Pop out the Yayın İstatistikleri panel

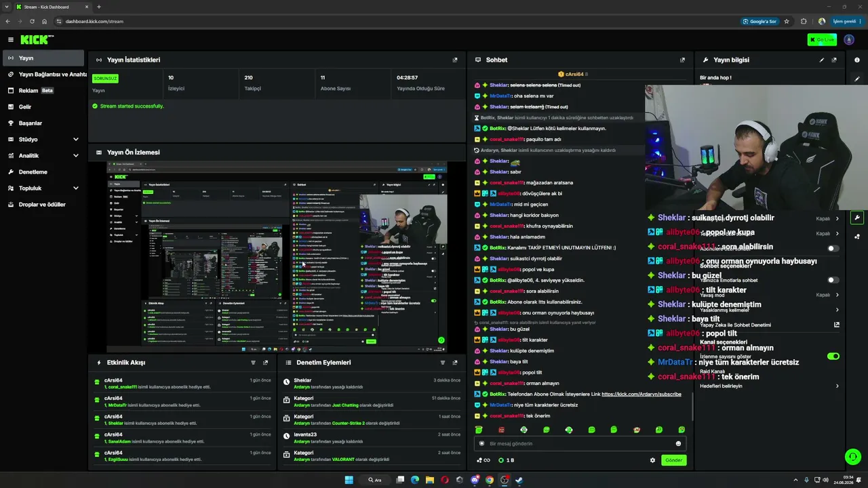[x=455, y=60]
